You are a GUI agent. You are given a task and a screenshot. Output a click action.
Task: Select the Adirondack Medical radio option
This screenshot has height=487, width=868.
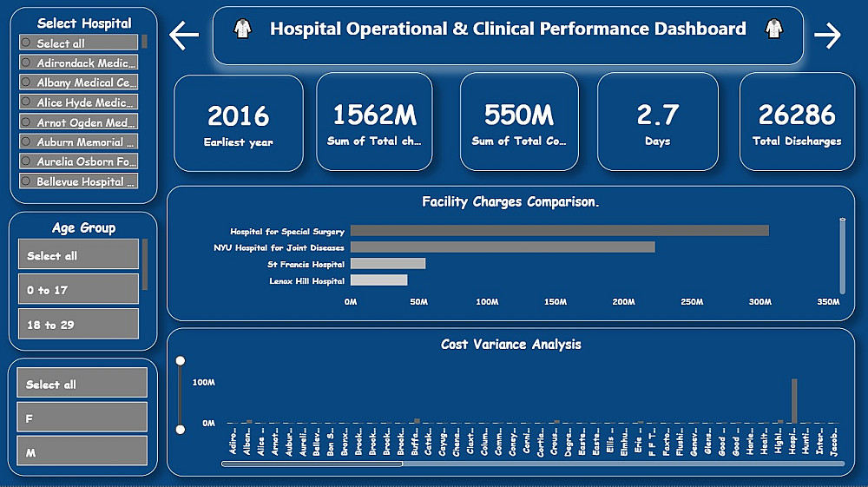[78, 63]
